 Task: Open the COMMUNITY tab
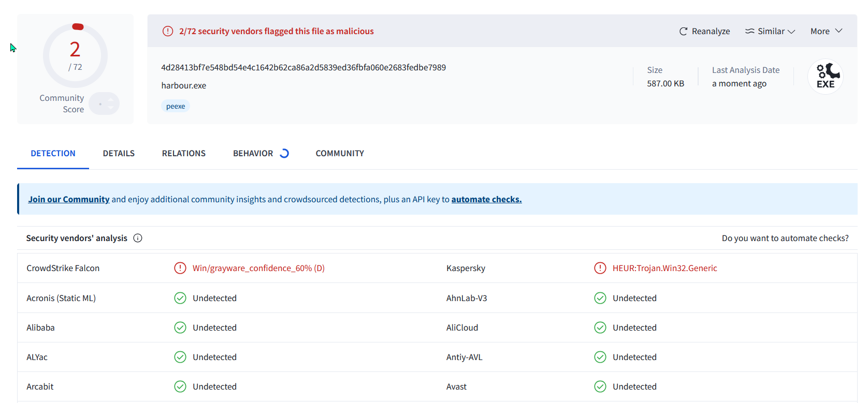tap(340, 153)
